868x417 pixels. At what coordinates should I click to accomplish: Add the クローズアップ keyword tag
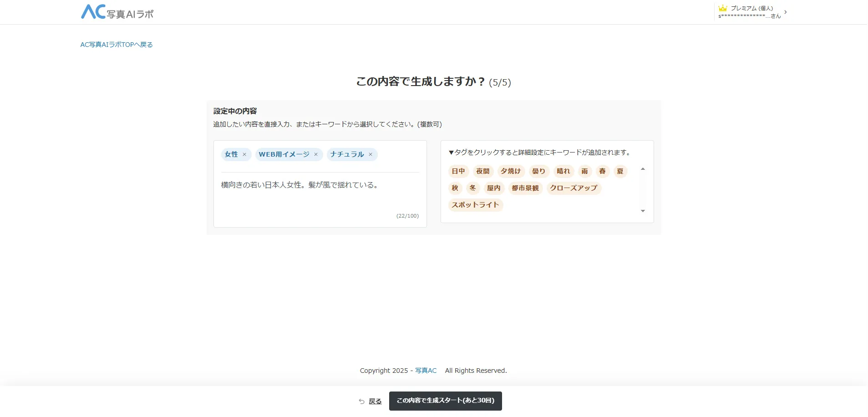(x=574, y=188)
